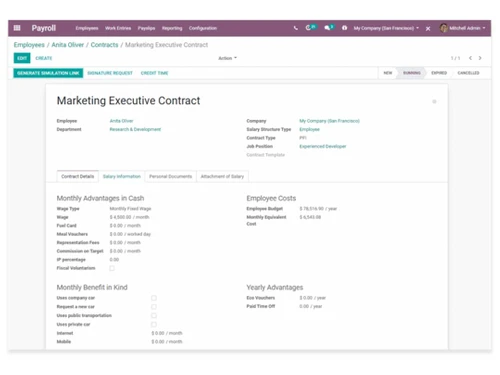Open the Employees menu

point(87,28)
